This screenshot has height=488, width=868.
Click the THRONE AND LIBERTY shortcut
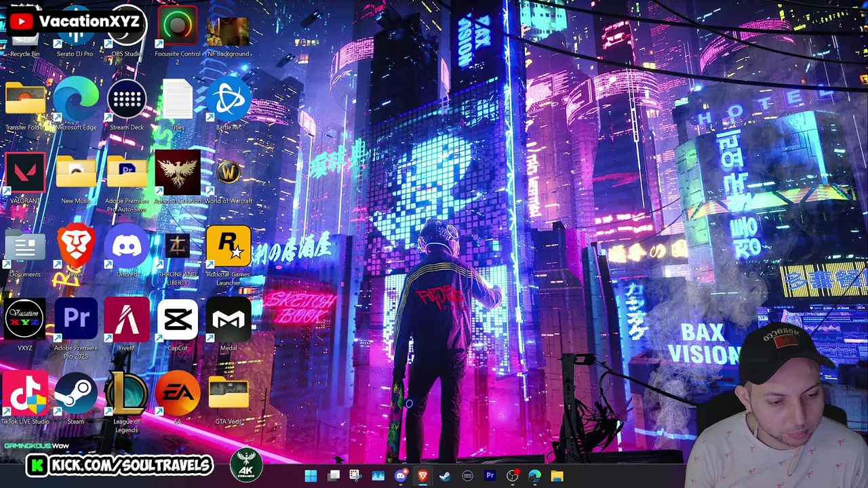[178, 258]
